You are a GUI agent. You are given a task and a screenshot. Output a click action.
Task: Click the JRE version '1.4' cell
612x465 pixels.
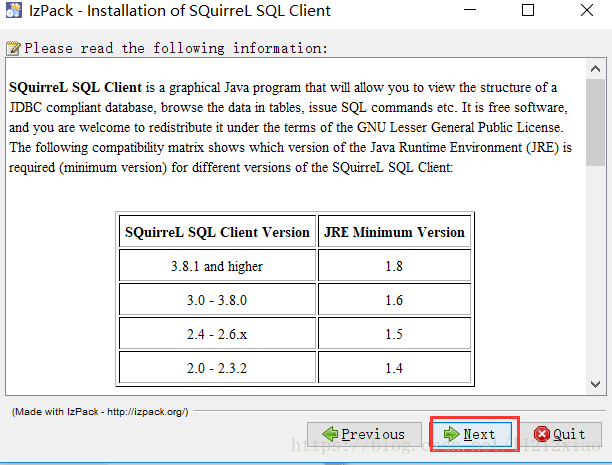click(394, 368)
